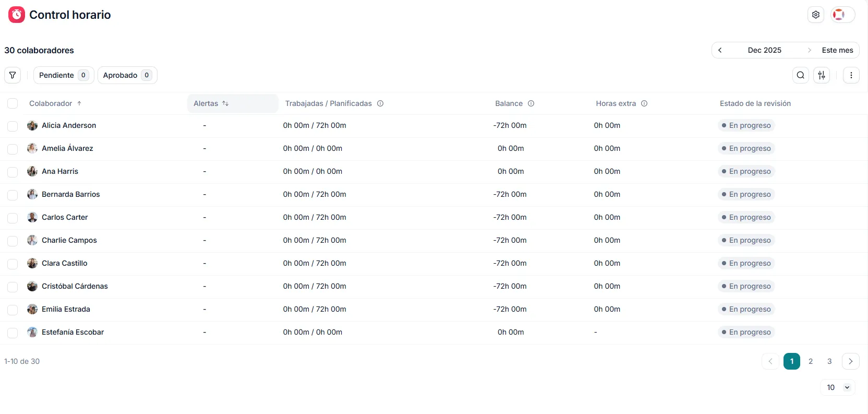Go to previous month with left chevron
The width and height of the screenshot is (868, 414).
click(x=720, y=50)
